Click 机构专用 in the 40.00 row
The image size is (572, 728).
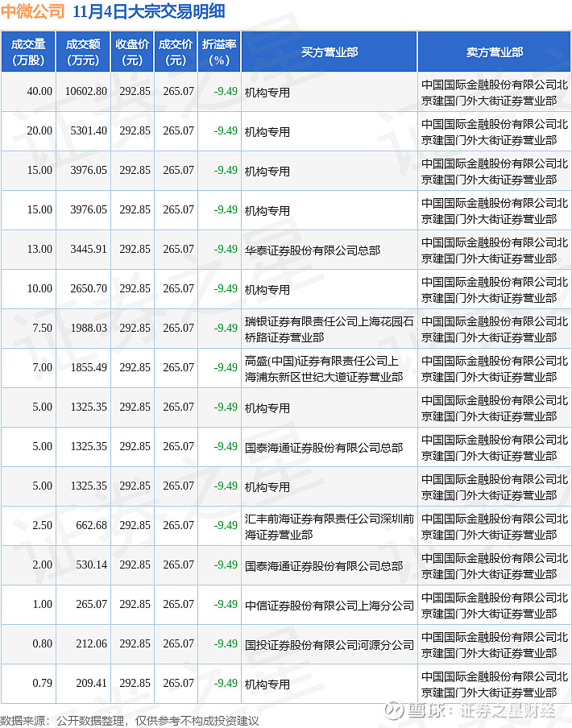(267, 93)
